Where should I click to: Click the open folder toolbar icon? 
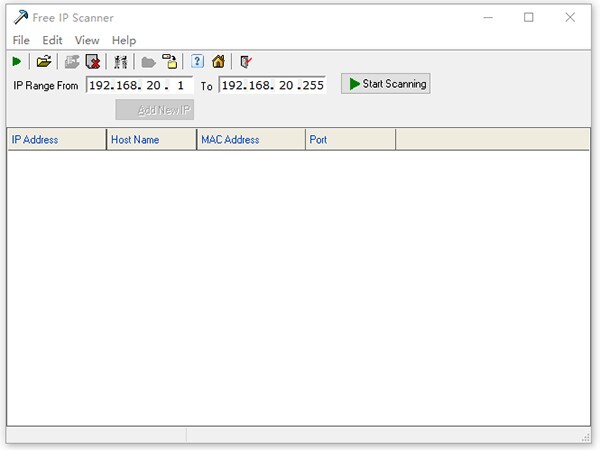[44, 62]
